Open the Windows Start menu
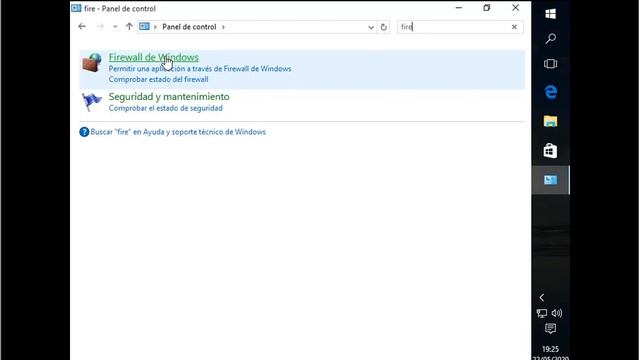 [x=550, y=14]
